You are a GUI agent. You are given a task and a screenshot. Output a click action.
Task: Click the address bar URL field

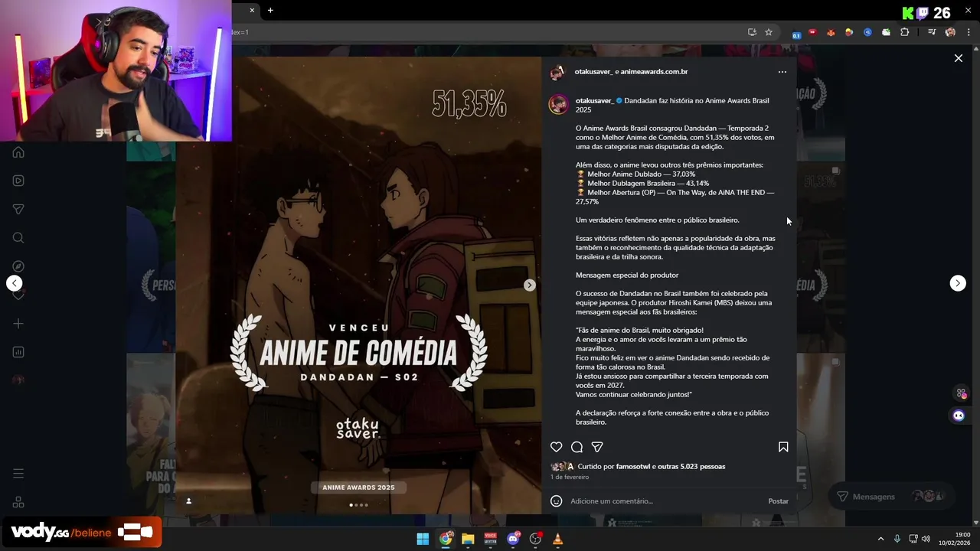tap(486, 32)
